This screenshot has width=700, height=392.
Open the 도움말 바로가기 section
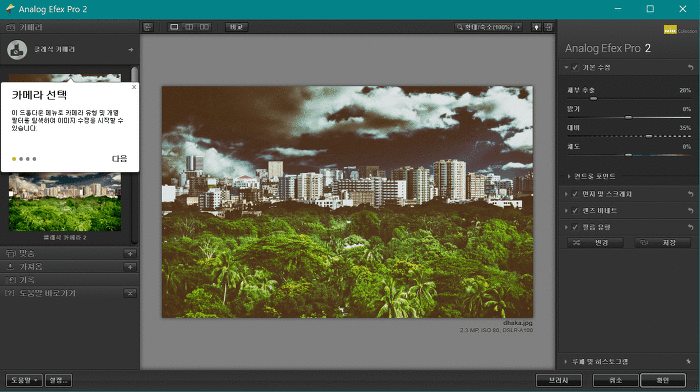62,293
